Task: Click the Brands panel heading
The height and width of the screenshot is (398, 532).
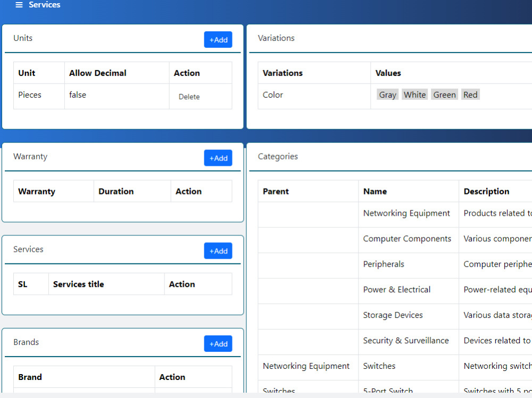Action: click(x=26, y=342)
